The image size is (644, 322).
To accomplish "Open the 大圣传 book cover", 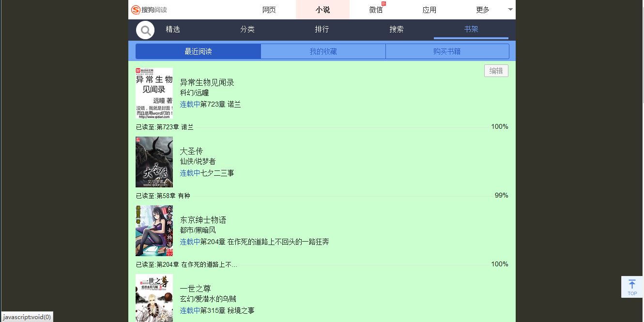I will [x=154, y=162].
